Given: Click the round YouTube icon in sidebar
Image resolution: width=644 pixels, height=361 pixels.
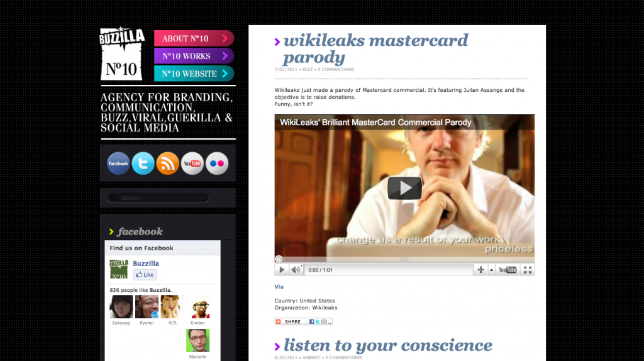Looking at the screenshot, I should point(192,164).
